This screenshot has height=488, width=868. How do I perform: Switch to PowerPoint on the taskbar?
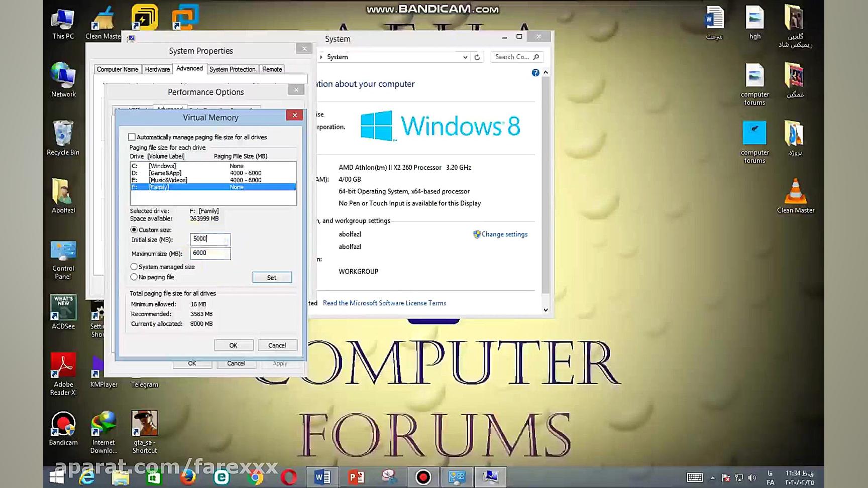click(356, 477)
